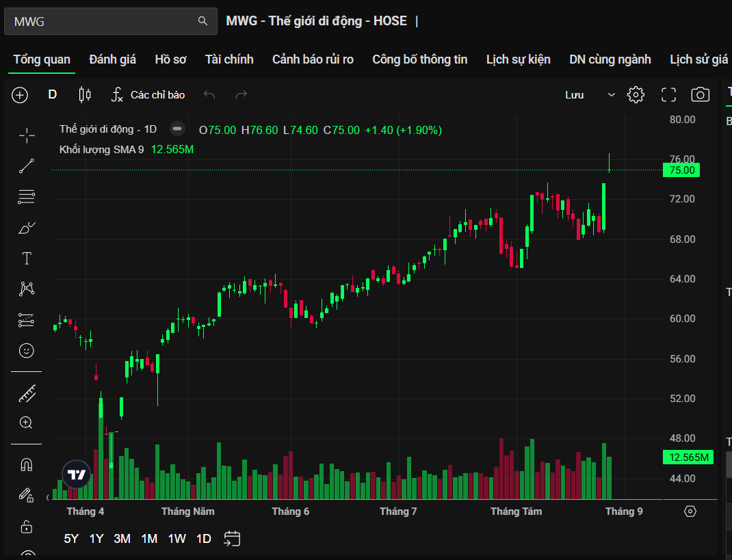Screen dimensions: 732x560
Task: Toggle magnet snap mode
Action: pyautogui.click(x=27, y=465)
